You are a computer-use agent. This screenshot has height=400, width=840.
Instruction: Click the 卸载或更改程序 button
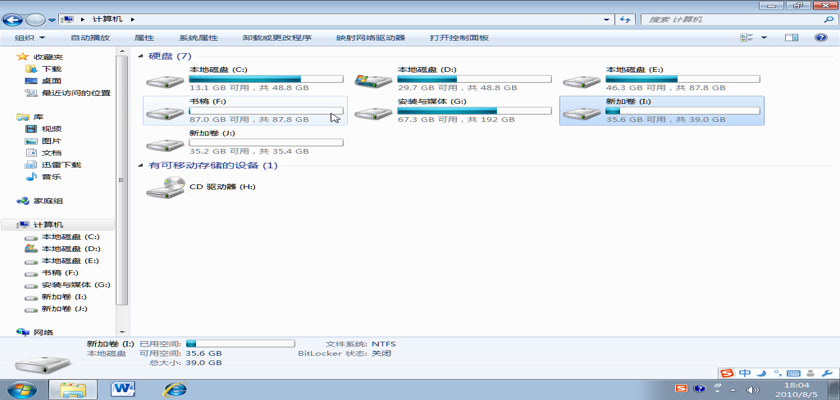click(277, 38)
